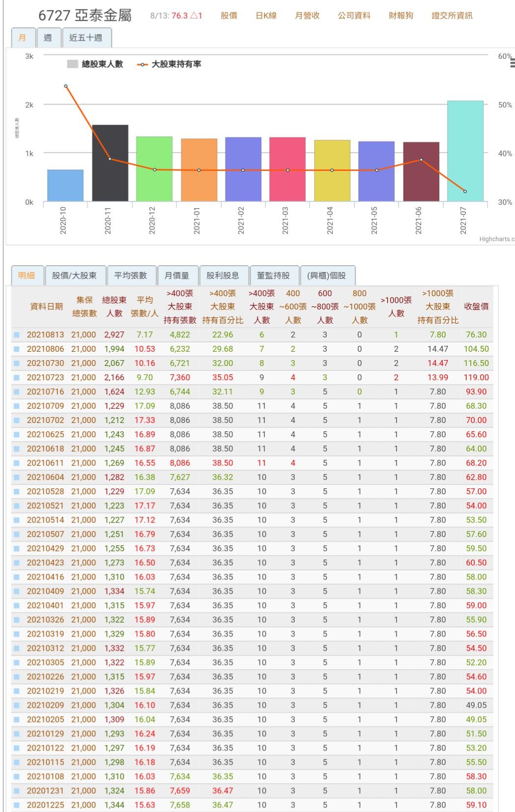Click the 收盤價 column header

(x=476, y=307)
